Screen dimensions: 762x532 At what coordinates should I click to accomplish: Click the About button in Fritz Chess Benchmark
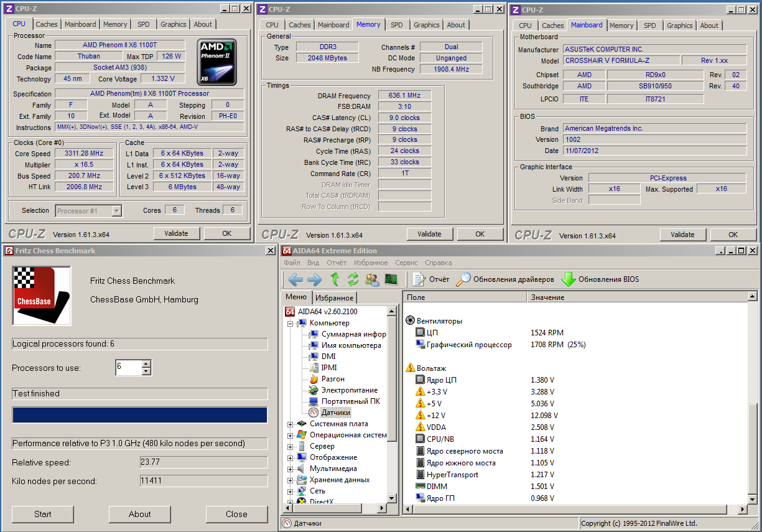point(140,514)
